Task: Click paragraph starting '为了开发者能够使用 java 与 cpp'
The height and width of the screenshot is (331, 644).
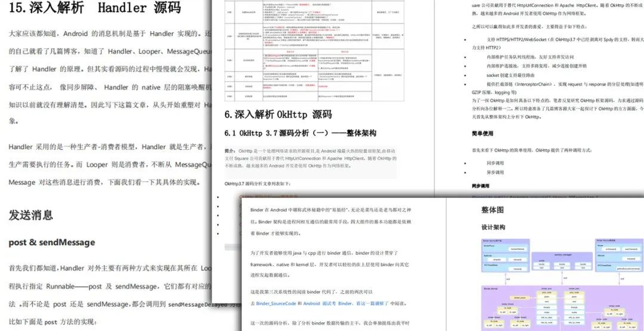Action: [x=329, y=264]
